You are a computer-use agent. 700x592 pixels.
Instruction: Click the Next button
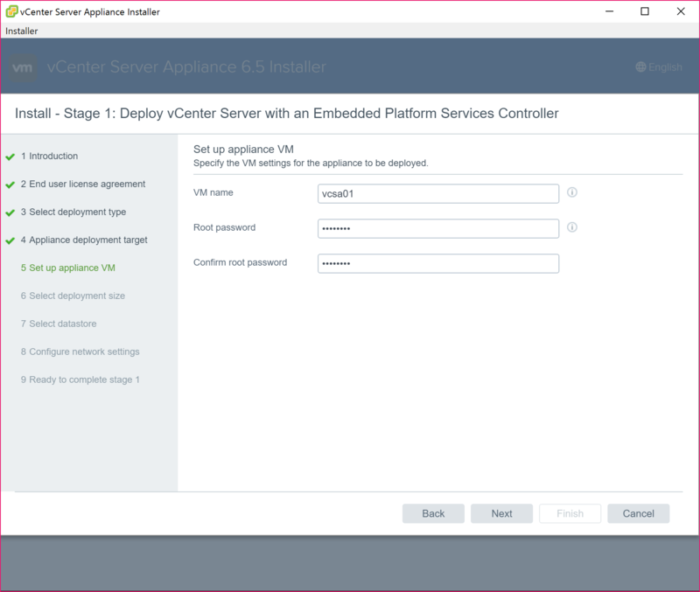pyautogui.click(x=501, y=513)
